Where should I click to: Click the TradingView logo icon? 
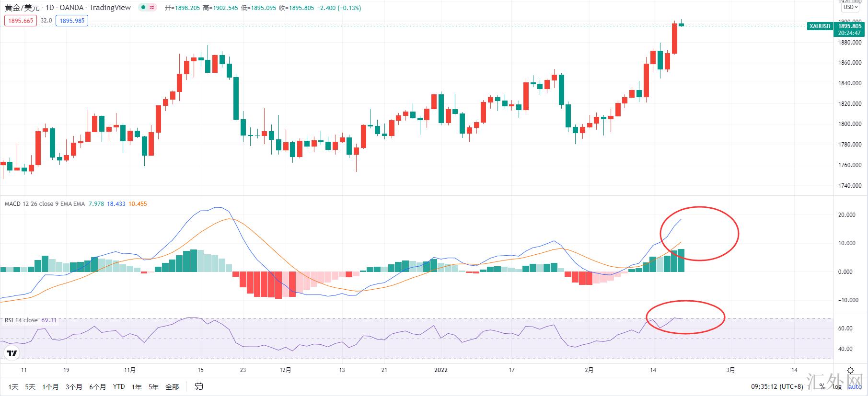pyautogui.click(x=12, y=353)
